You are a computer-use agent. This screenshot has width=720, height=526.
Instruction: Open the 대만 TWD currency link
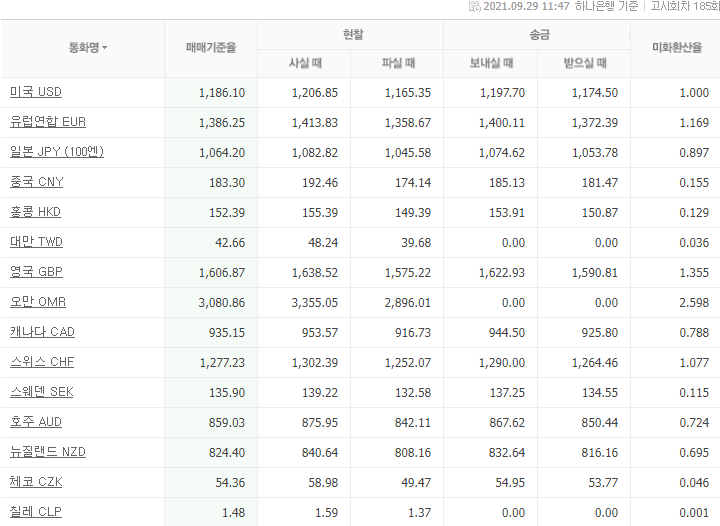coord(36,242)
